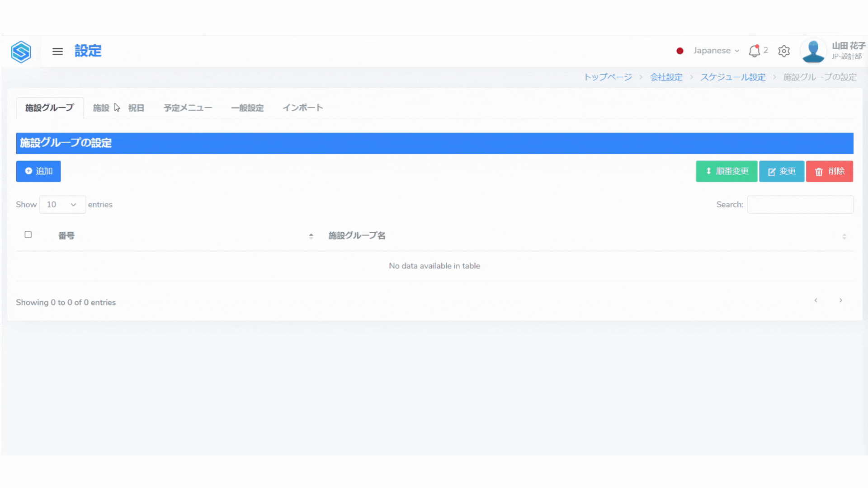The image size is (868, 488).
Task: Click the user avatar for 山田 花子
Action: (x=813, y=51)
